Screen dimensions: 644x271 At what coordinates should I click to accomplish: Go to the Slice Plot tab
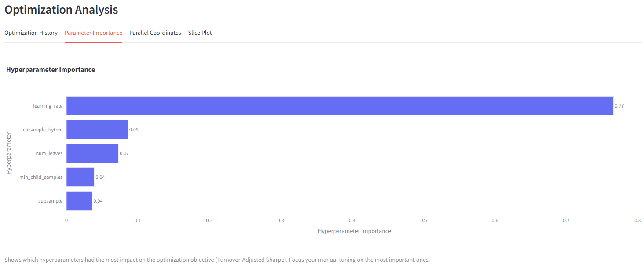[x=200, y=33]
